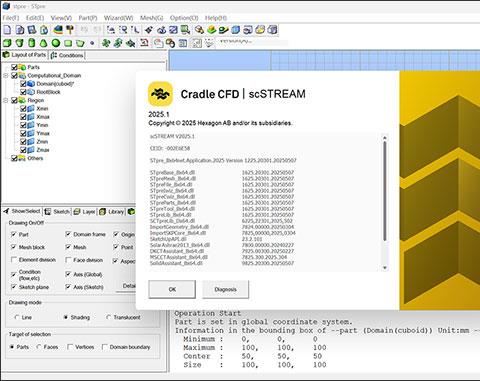Enable the Face division checkbox
This screenshot has width=480, height=381.
pos(68,260)
